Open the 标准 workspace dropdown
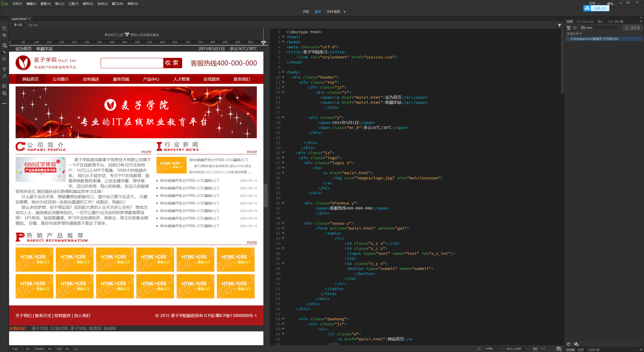644x352 pixels. point(594,3)
